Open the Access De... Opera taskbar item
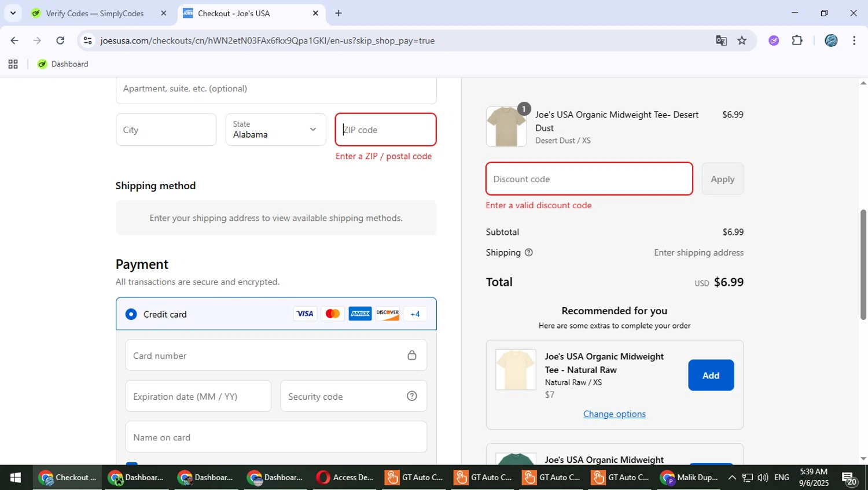 345,478
